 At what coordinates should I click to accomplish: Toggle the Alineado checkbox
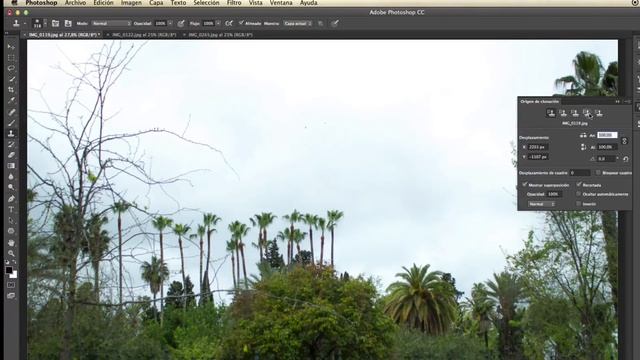tap(241, 23)
